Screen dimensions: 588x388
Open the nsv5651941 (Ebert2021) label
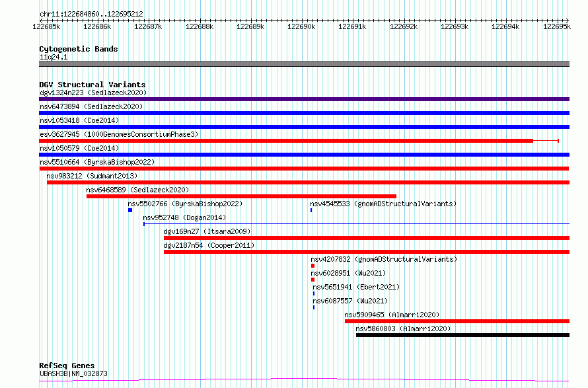pos(356,287)
